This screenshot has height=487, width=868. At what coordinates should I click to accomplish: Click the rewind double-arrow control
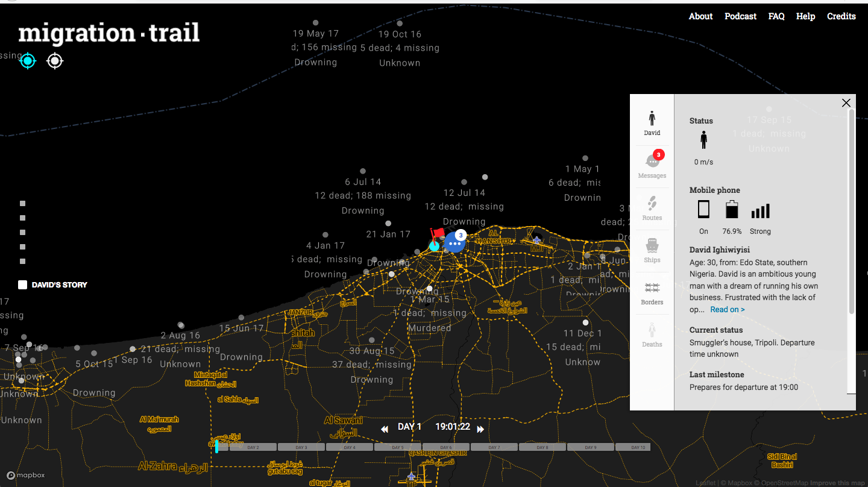pos(385,429)
